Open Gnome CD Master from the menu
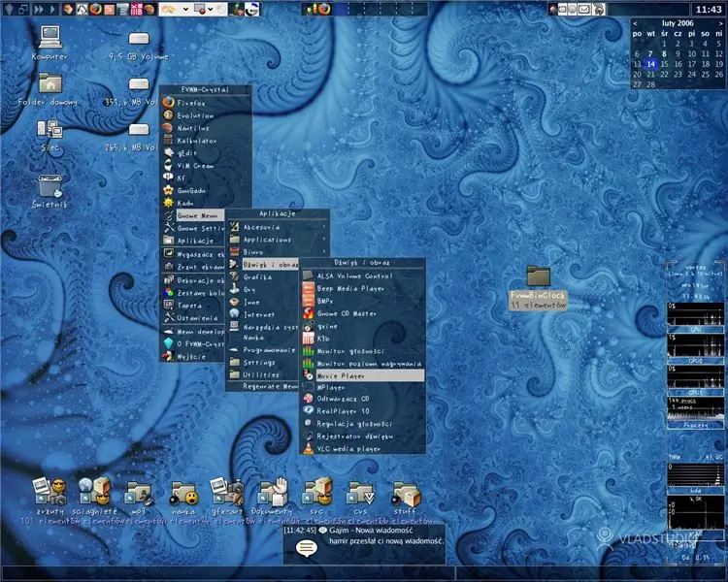728x582 pixels. 363,313
